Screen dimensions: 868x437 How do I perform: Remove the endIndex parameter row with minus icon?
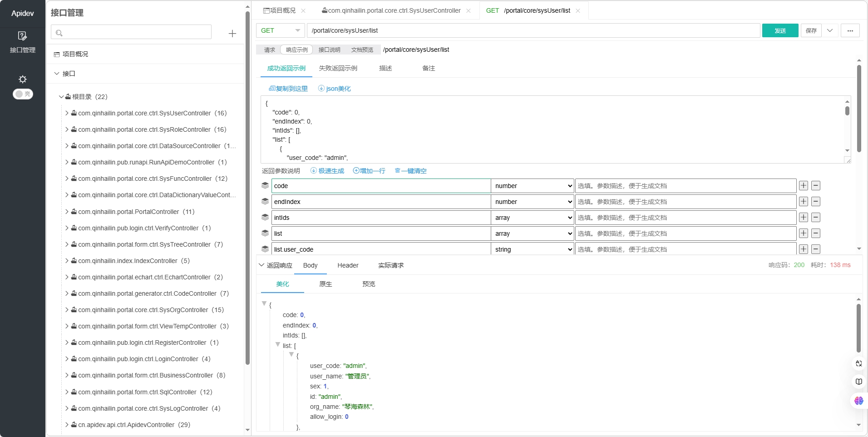point(815,202)
